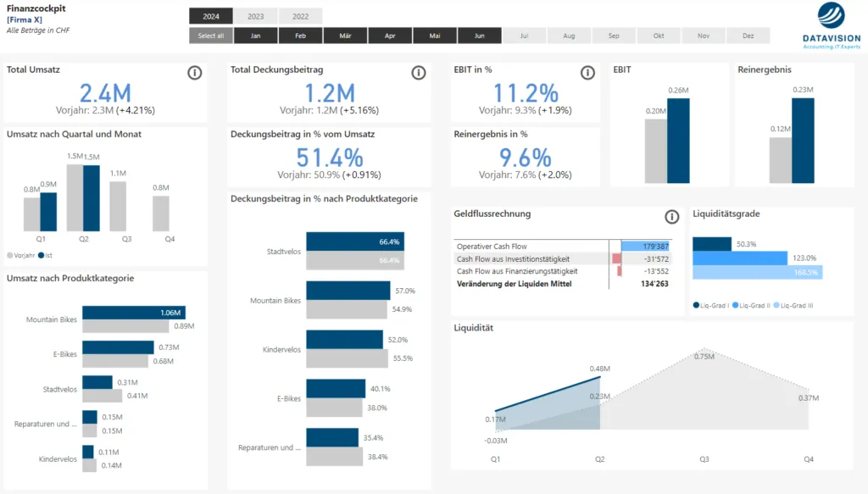This screenshot has width=868, height=494.
Task: Click the [Firma X] label
Action: tap(25, 19)
